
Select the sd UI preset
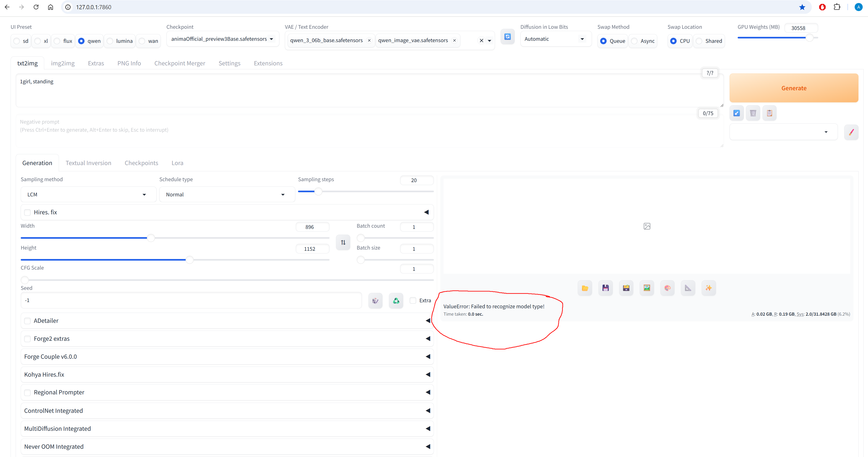pos(21,41)
